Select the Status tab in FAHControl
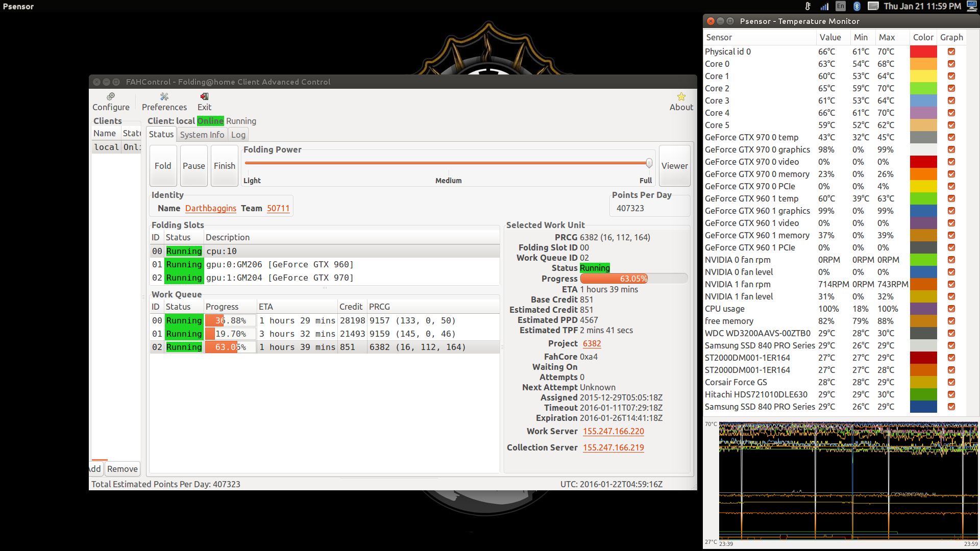The image size is (980, 551). coord(161,135)
